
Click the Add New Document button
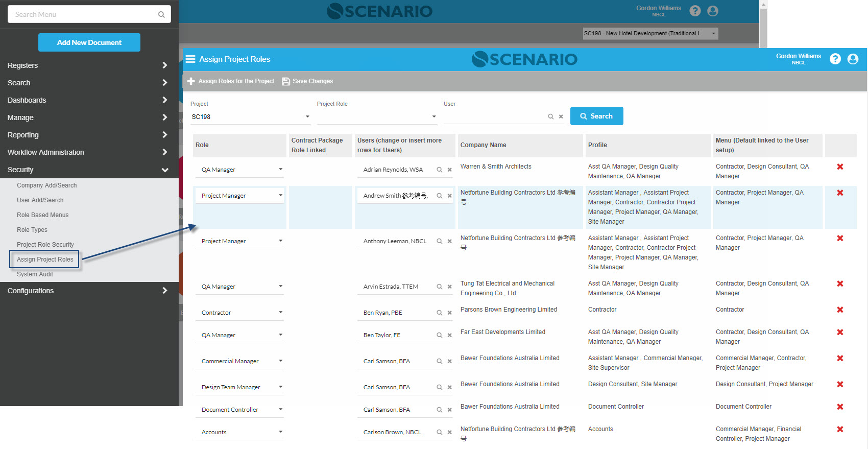[x=89, y=42]
